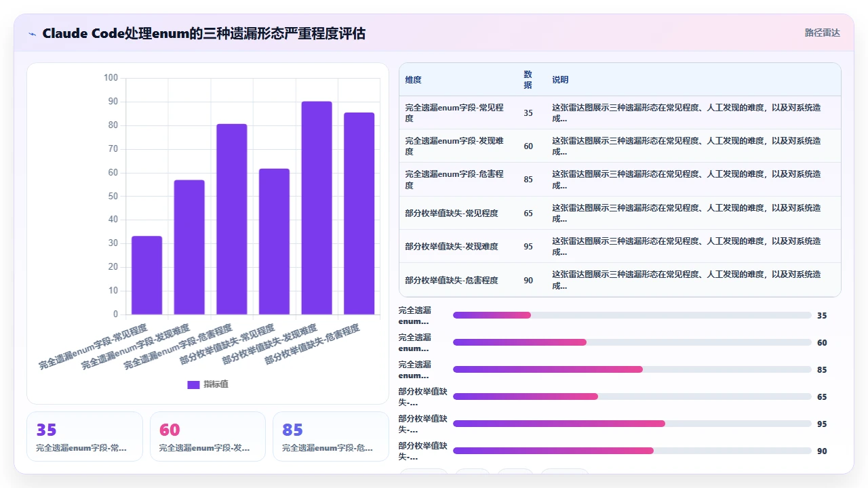Click the 数据 column header
This screenshot has height=488, width=868.
pyautogui.click(x=528, y=79)
